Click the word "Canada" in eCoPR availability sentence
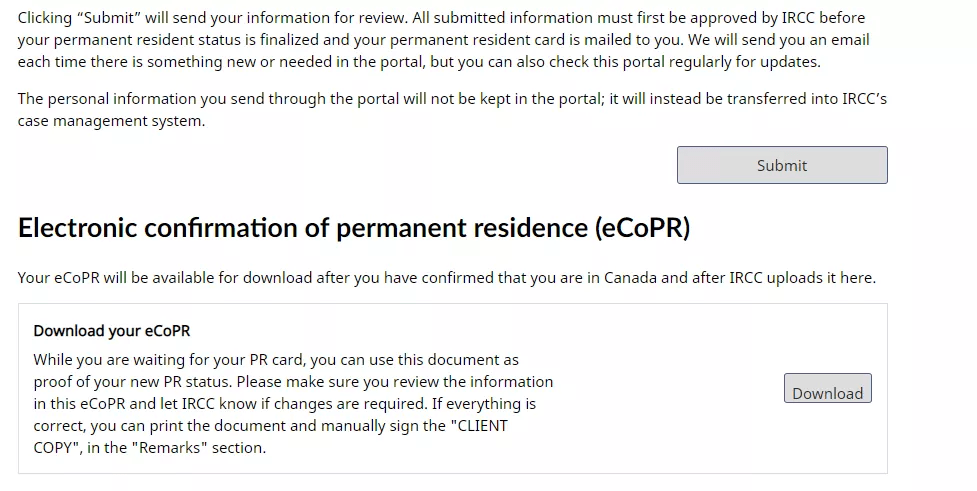The image size is (977, 491). [x=630, y=277]
